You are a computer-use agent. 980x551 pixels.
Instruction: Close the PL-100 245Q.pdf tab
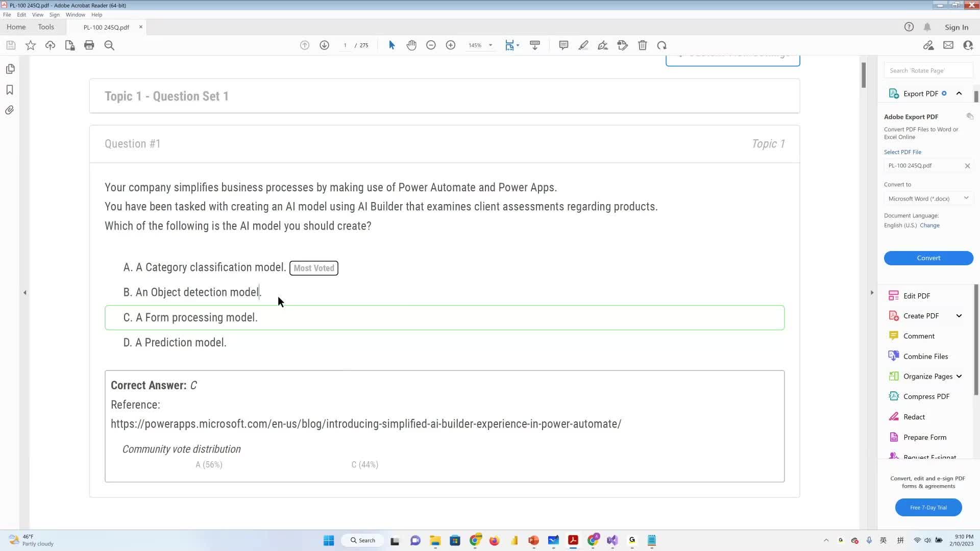coord(141,27)
